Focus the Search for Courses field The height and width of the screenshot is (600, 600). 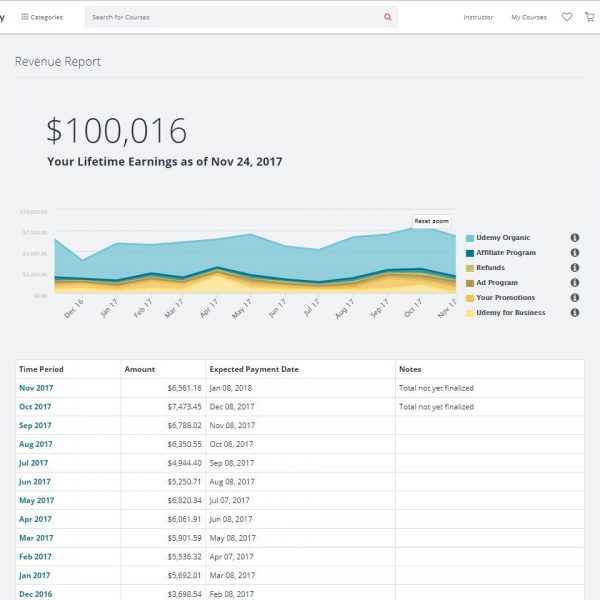pos(230,17)
